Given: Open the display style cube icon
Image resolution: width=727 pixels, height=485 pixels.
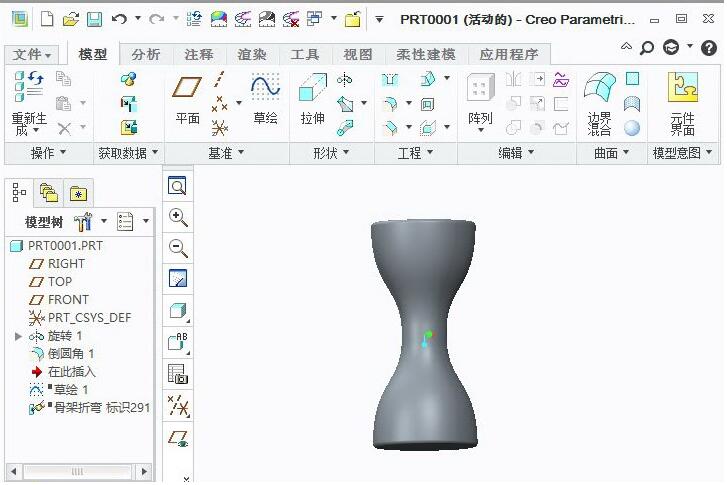Looking at the screenshot, I should (x=178, y=311).
